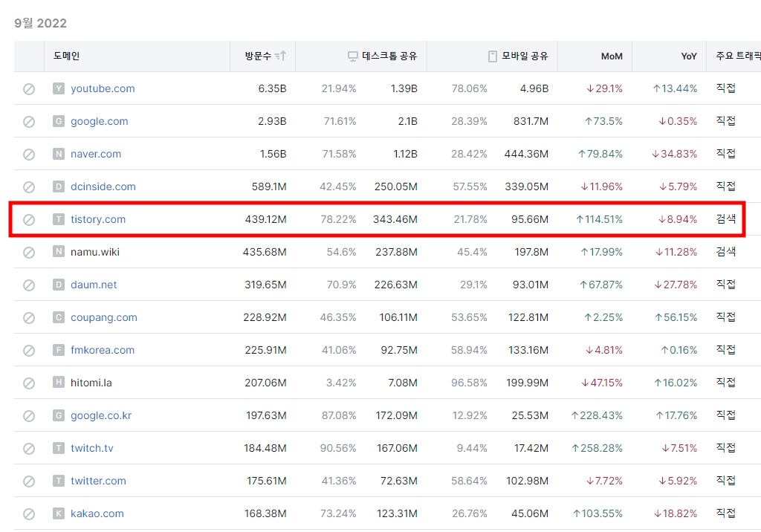Click the G favicon beside google.com
Viewport: 761px width, 532px height.
coord(59,121)
